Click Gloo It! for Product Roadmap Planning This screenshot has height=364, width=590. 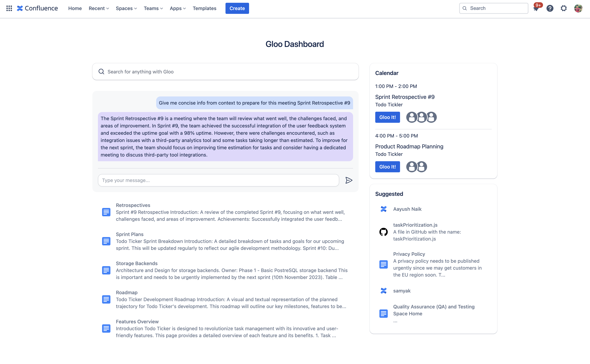tap(387, 167)
